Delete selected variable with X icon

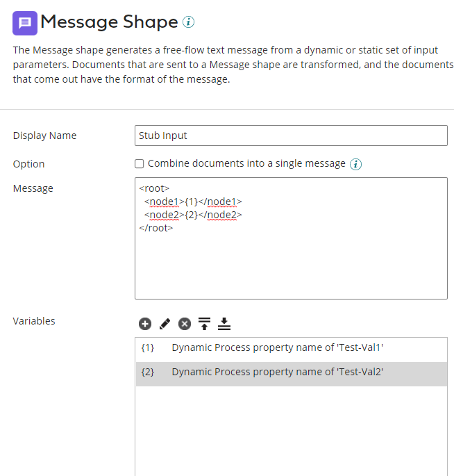184,323
